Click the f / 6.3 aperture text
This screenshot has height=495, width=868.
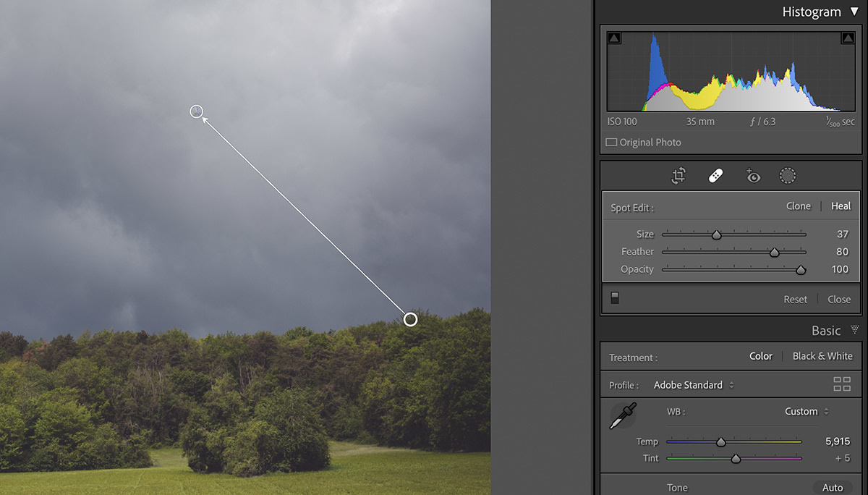click(763, 122)
